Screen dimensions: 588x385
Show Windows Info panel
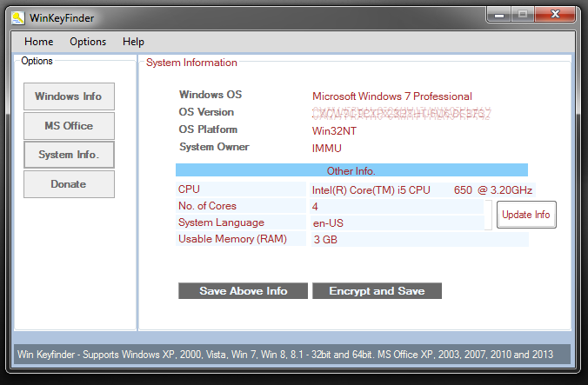pos(69,96)
